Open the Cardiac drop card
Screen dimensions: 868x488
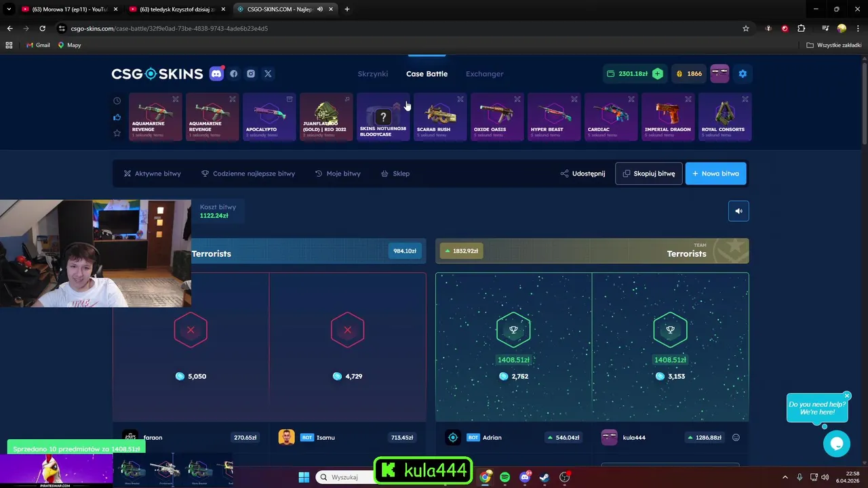[x=611, y=117]
